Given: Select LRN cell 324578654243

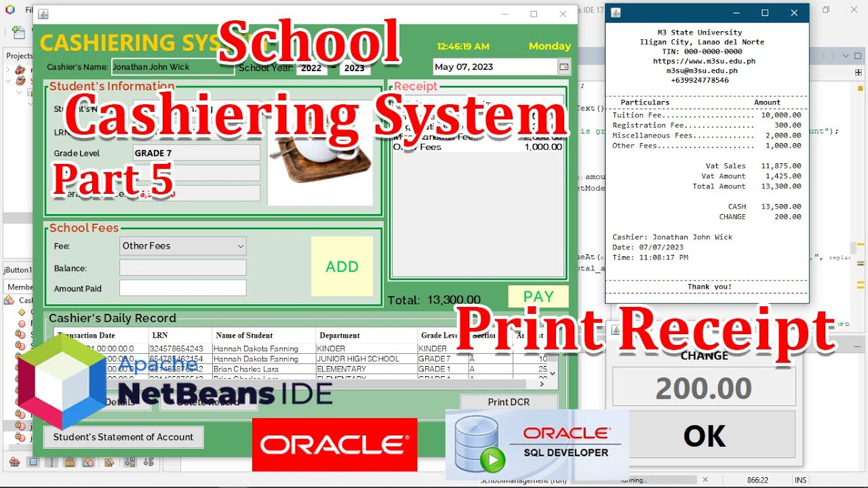Looking at the screenshot, I should coord(180,348).
